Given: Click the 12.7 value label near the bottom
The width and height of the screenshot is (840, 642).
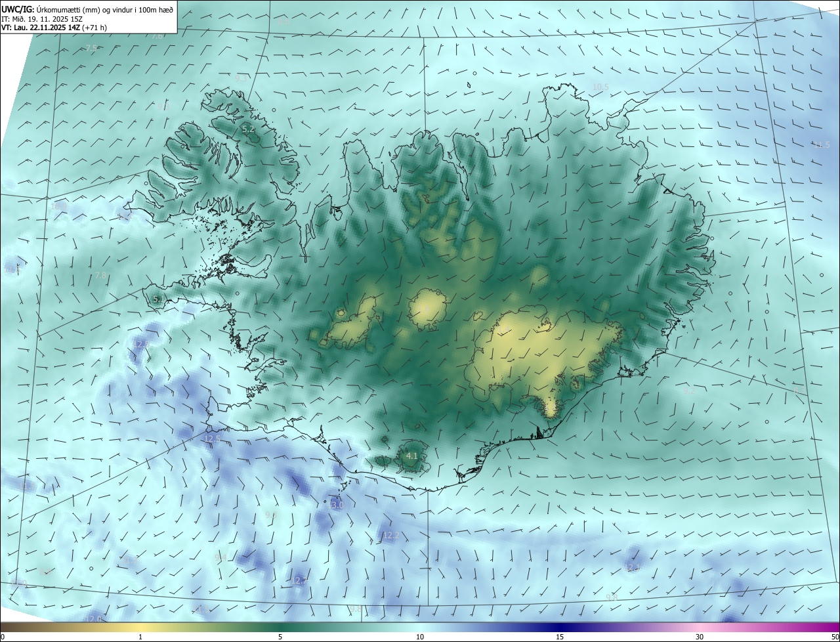Looking at the screenshot, I should [x=299, y=581].
